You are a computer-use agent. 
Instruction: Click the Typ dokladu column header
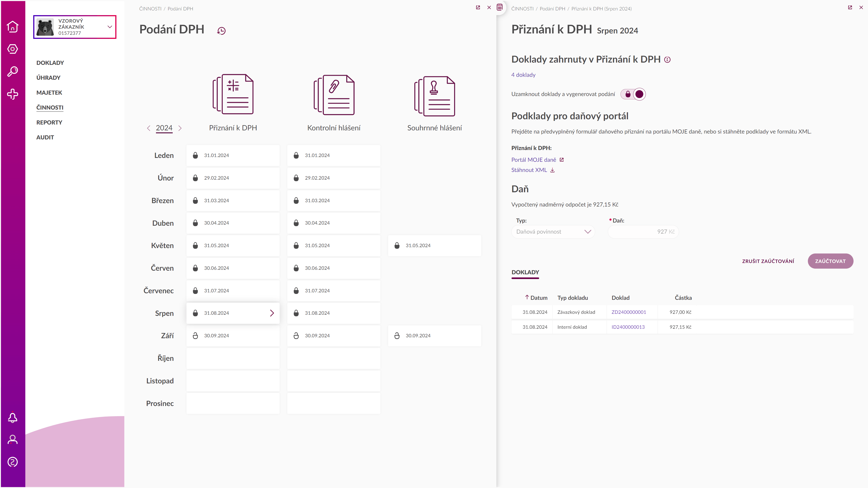[x=573, y=298]
